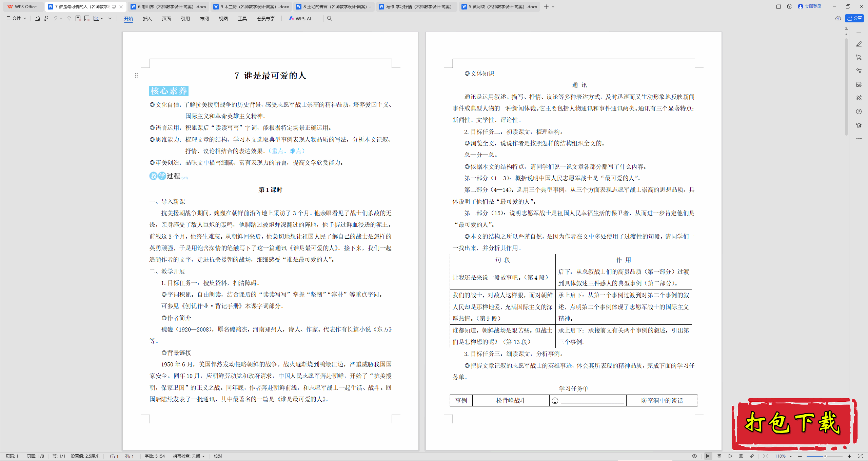Click the fullscreen expand icon in the status bar
This screenshot has width=868, height=461.
tap(860, 456)
